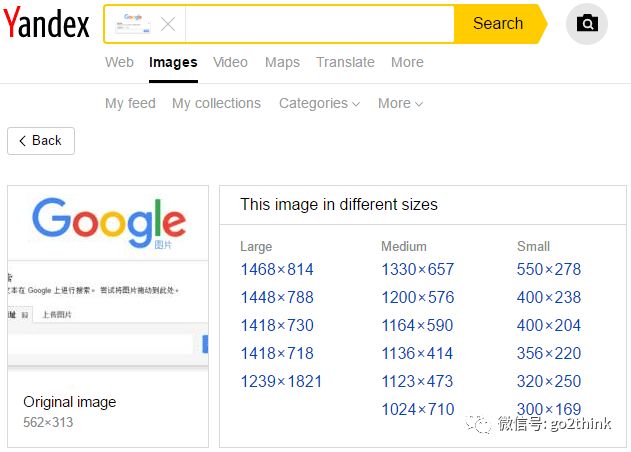Screen dimensions: 631x452
Task: Expand the Categories dropdown
Action: pos(320,103)
